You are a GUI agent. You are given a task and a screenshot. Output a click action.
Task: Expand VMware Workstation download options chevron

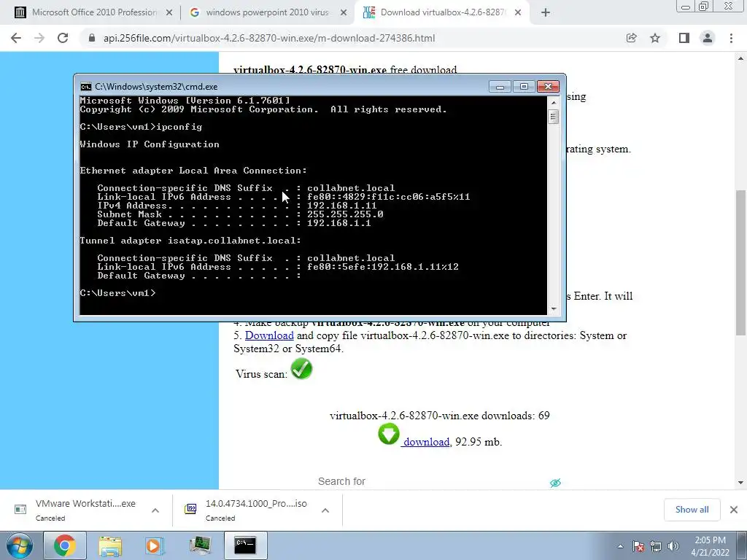tap(155, 510)
